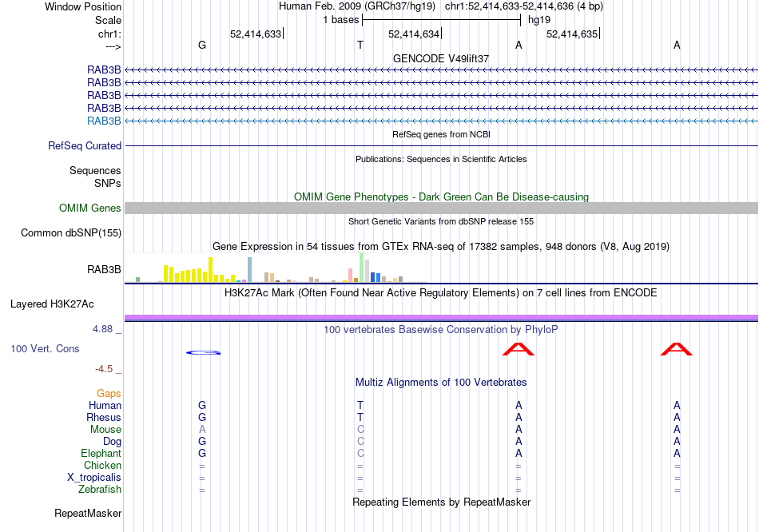Click the Scale label on the left

click(108, 20)
